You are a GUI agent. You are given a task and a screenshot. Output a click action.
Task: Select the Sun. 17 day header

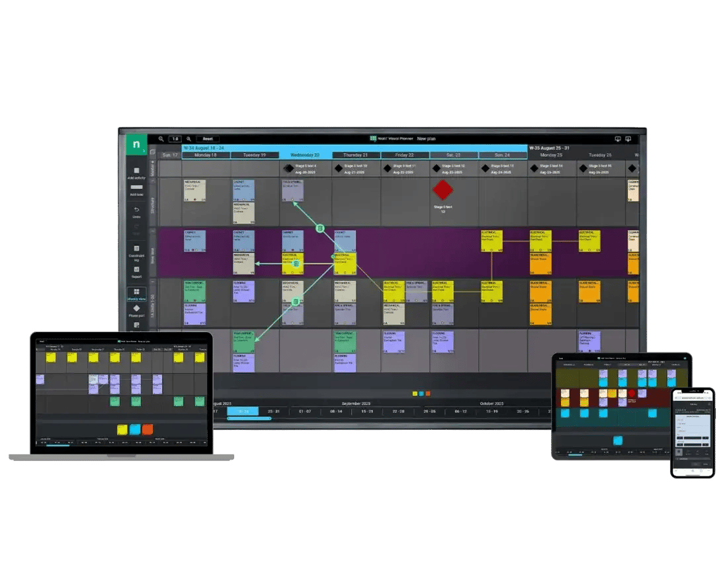(x=170, y=155)
